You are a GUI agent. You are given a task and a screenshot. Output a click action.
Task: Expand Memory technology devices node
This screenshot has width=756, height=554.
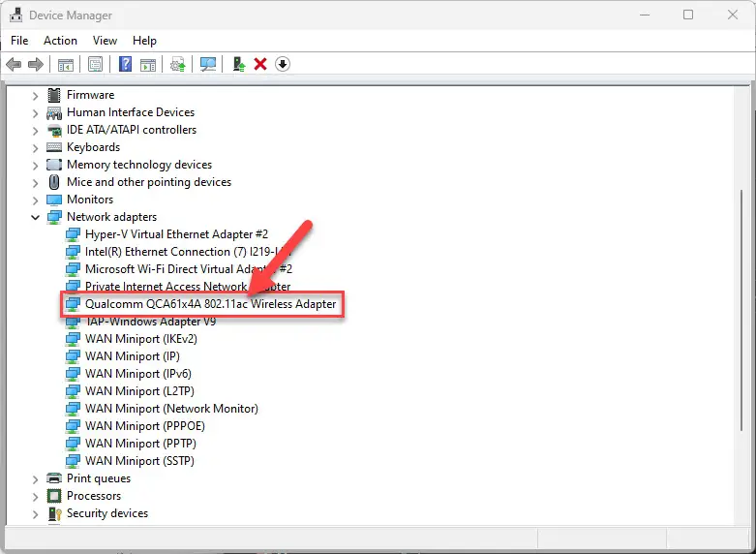click(x=35, y=165)
